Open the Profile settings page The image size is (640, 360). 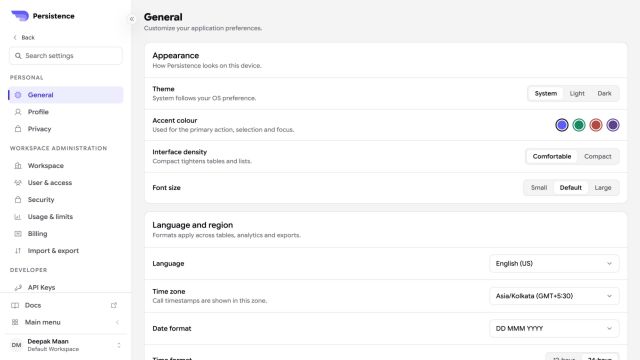pos(66,112)
